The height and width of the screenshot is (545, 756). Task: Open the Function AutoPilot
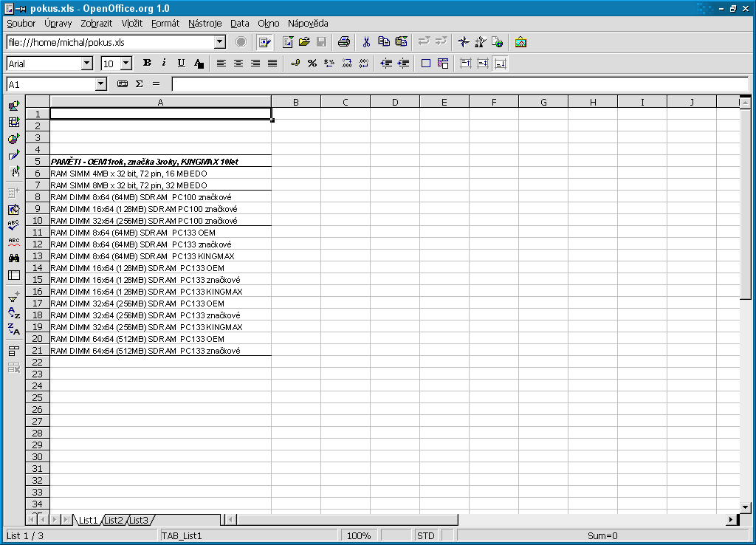point(123,84)
